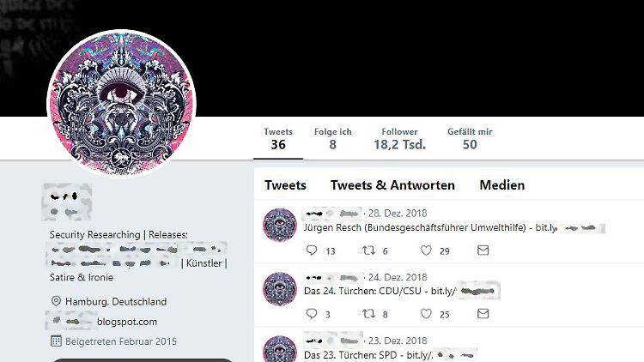This screenshot has height=362, width=644.
Task: Open the Tweets count tab
Action: [x=278, y=139]
